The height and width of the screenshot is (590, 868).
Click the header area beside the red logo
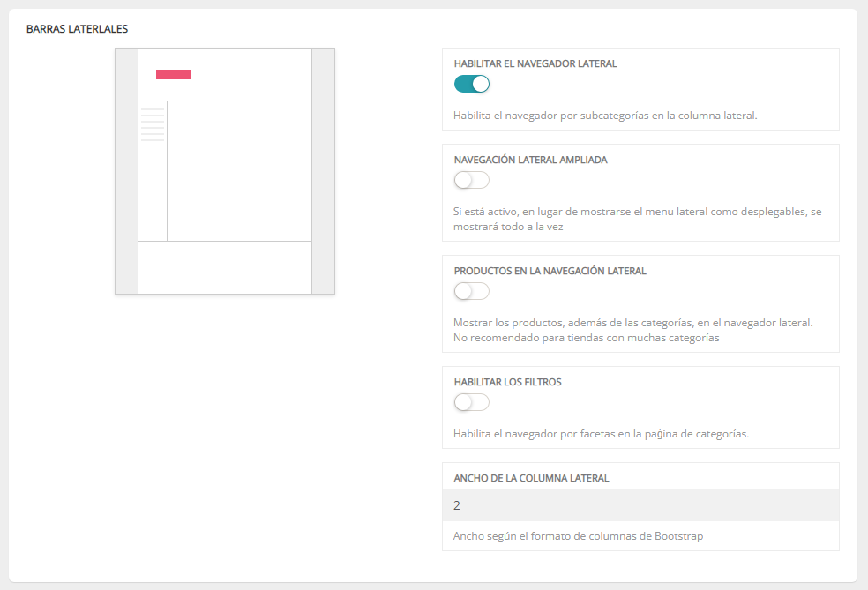click(251, 75)
